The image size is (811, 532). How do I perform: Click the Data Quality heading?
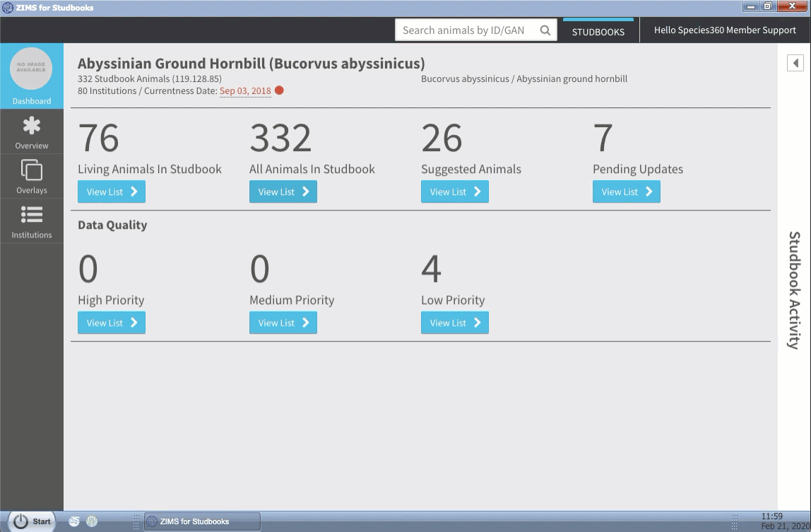coord(113,225)
